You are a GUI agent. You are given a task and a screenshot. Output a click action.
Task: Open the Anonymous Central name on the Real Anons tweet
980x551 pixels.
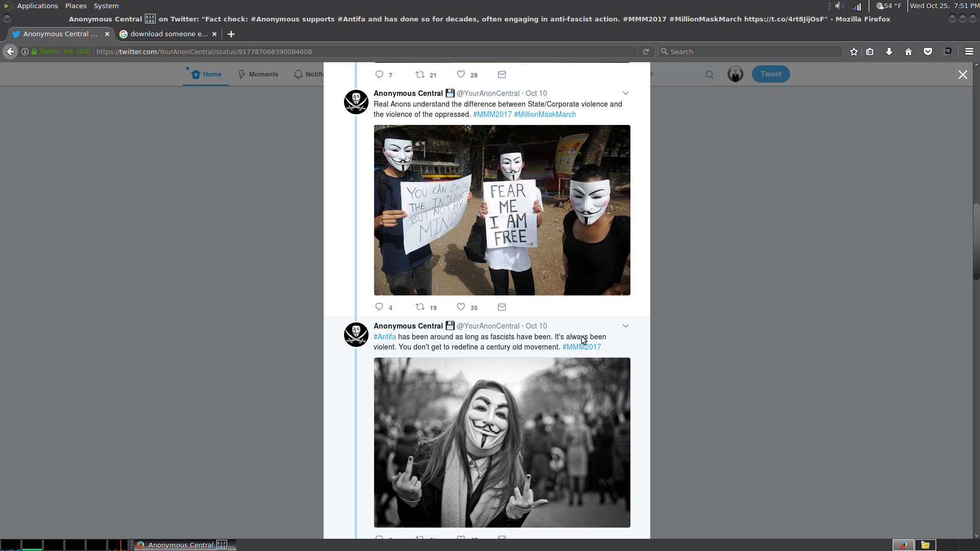(408, 93)
